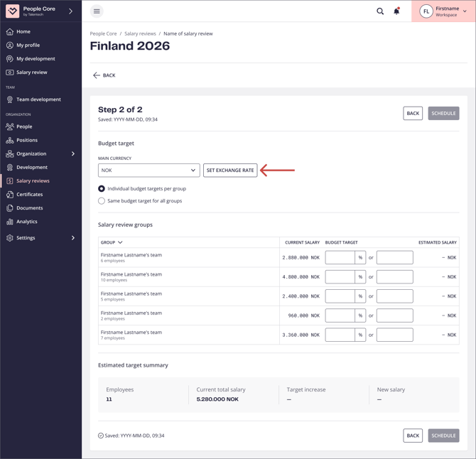The image size is (476, 459).
Task: Open the notifications bell
Action: (x=396, y=11)
